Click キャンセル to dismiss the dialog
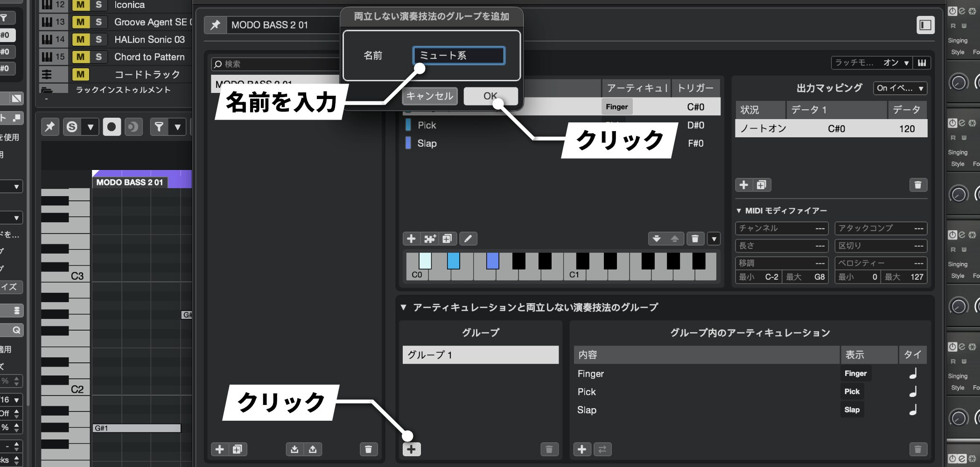Viewport: 980px width, 467px height. pos(429,96)
